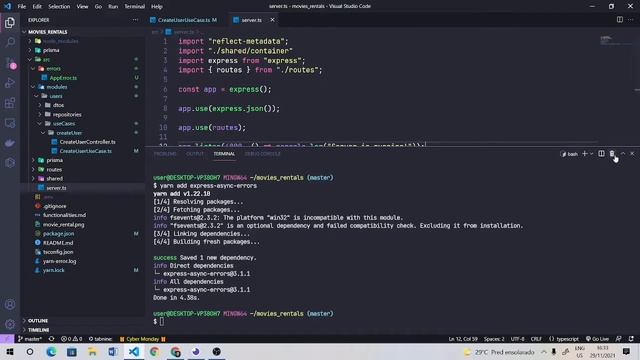The height and width of the screenshot is (360, 640).
Task: Open the Manage gear icon
Action: pyautogui.click(x=10, y=324)
